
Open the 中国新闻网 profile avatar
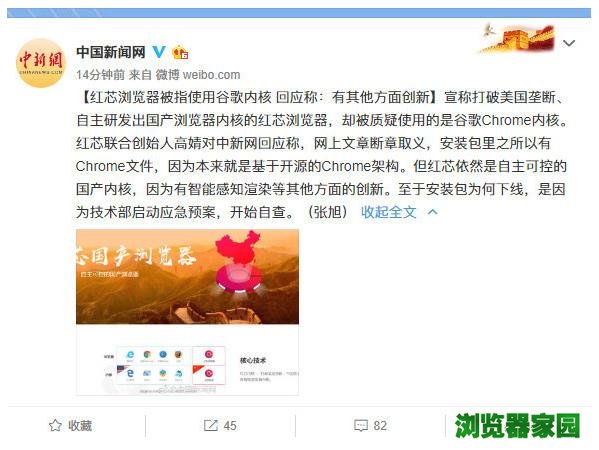click(x=40, y=63)
